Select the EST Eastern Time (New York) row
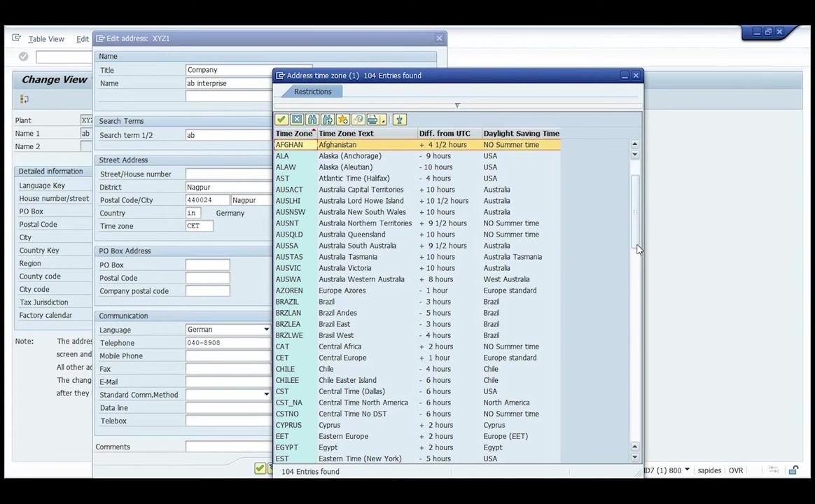Viewport: 815px width, 504px height. click(x=417, y=458)
